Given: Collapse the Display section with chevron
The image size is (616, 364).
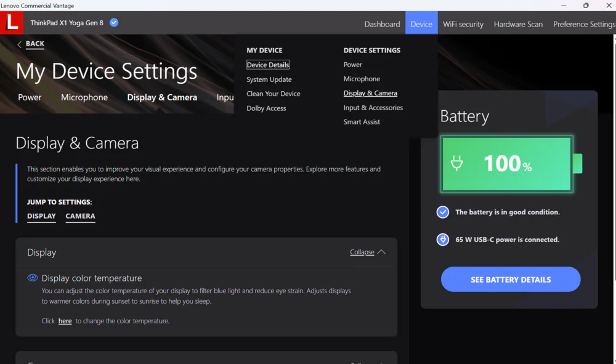Looking at the screenshot, I should pos(381,252).
